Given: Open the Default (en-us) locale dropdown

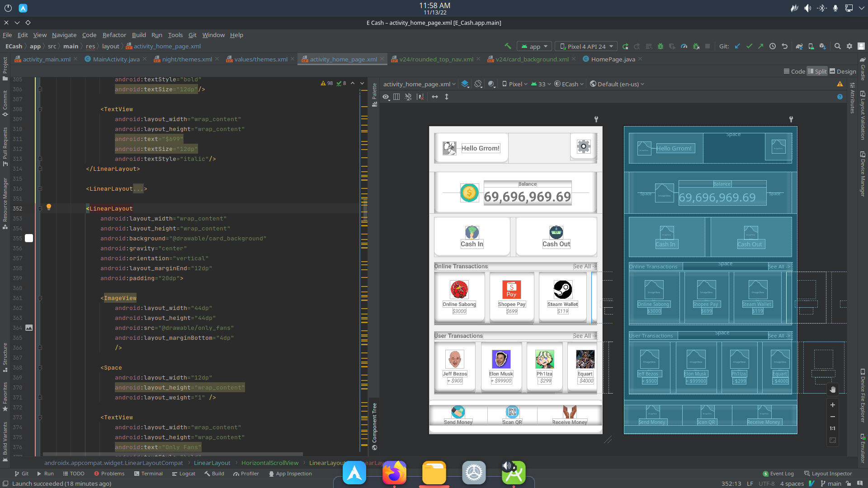Looking at the screenshot, I should click(x=617, y=84).
